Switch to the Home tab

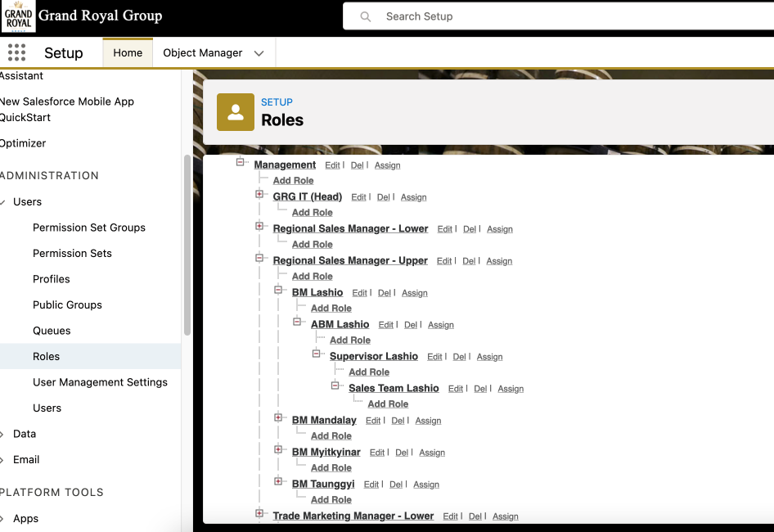click(x=128, y=53)
